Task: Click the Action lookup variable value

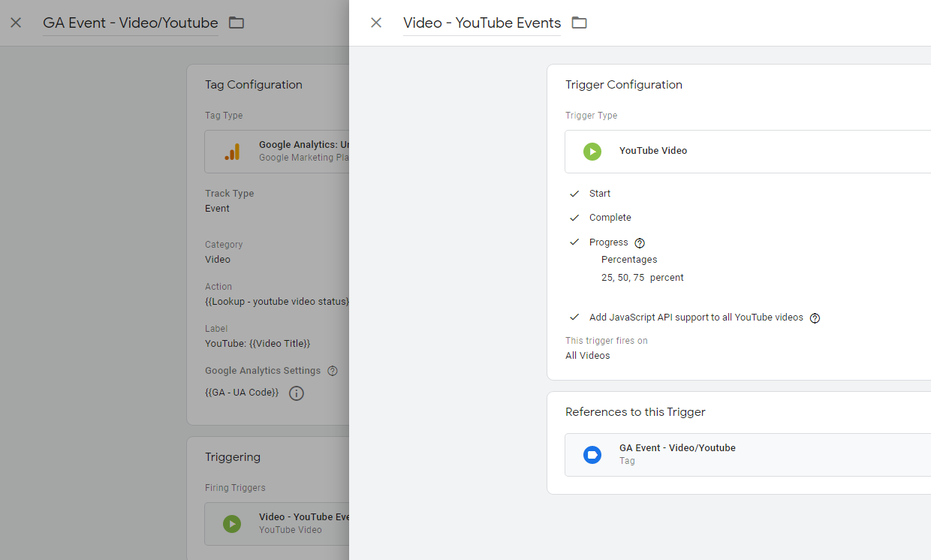Action: pos(277,302)
